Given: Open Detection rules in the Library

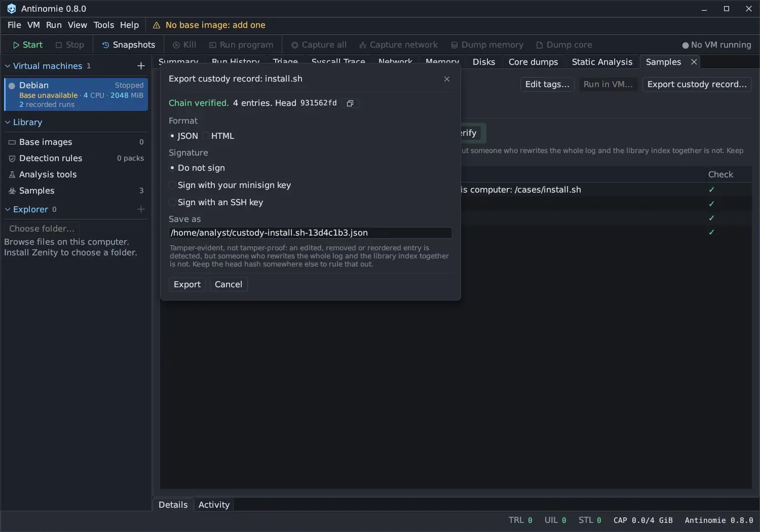Looking at the screenshot, I should pos(76,159).
